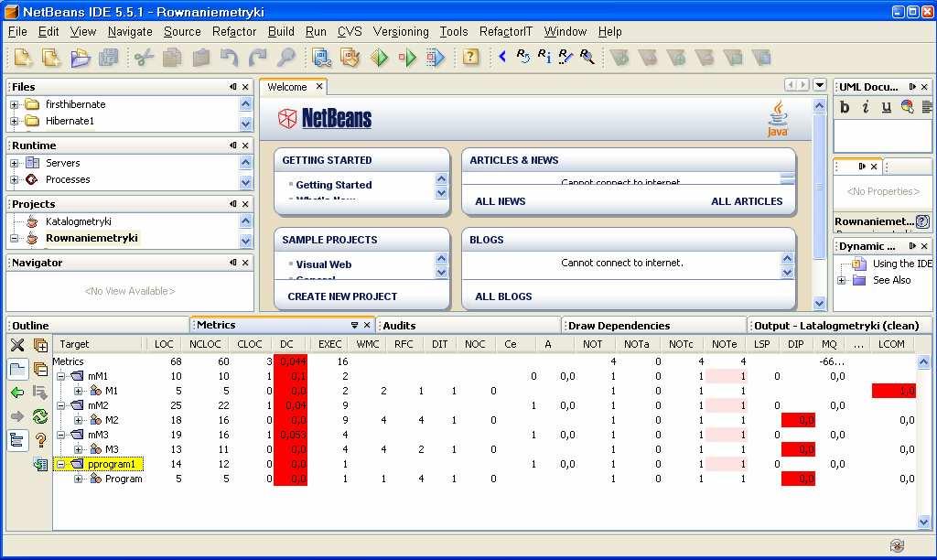Click the RefactorIT R undo-arrow icon
Image resolution: width=937 pixels, height=560 pixels.
tap(522, 56)
